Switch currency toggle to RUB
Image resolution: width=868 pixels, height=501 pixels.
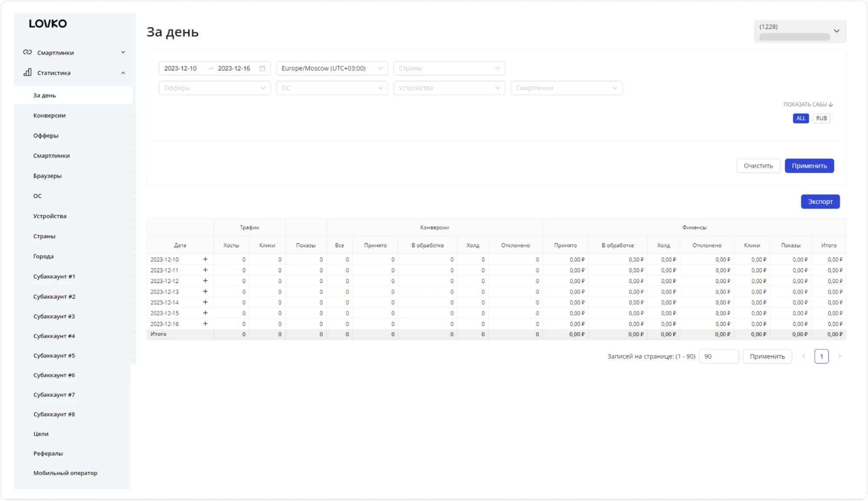pos(822,118)
